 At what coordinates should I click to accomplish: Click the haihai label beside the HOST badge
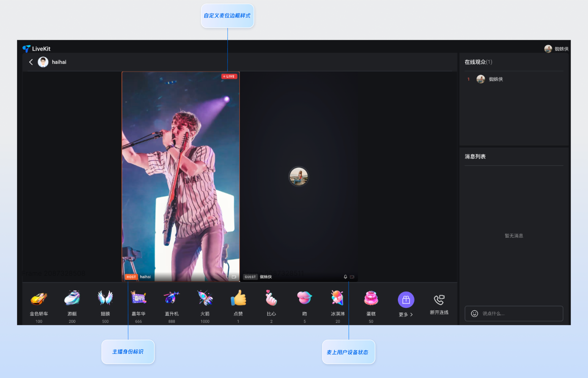pyautogui.click(x=145, y=277)
